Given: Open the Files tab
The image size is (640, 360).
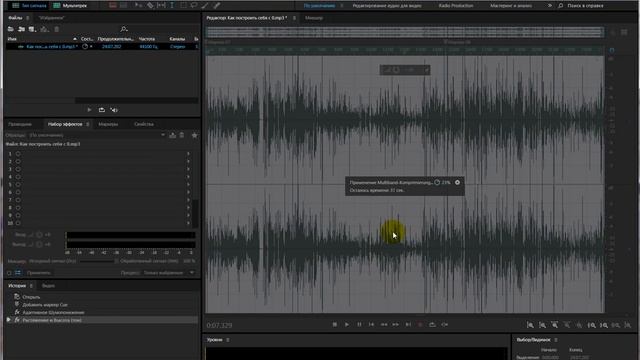Looking at the screenshot, I should (16, 18).
